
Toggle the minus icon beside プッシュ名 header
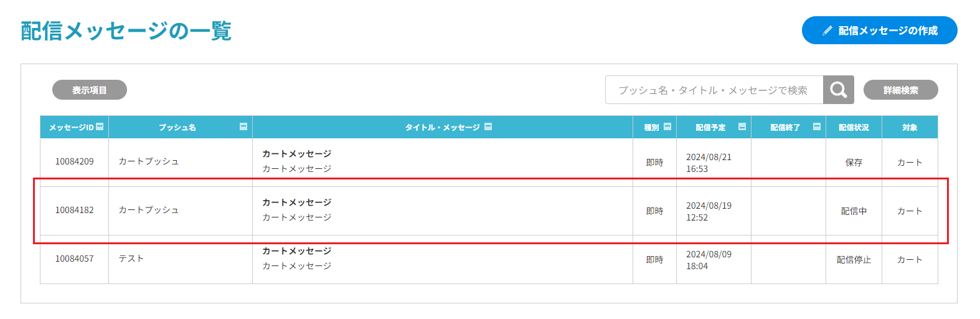pos(243,126)
